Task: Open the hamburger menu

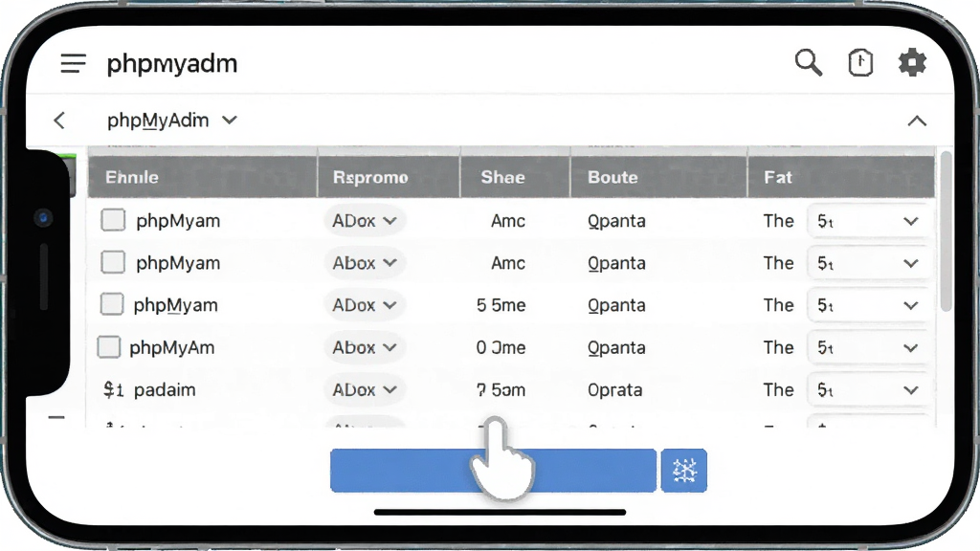Action: point(73,63)
